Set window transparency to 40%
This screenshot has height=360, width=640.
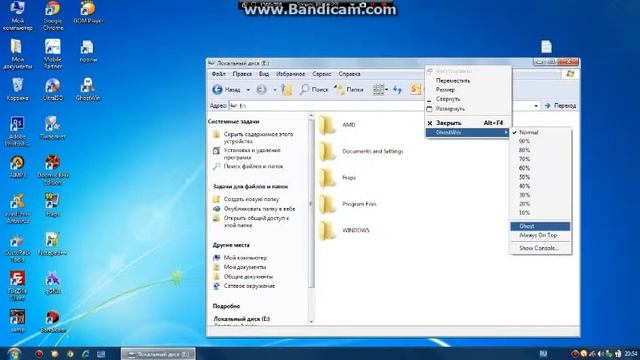click(x=540, y=186)
